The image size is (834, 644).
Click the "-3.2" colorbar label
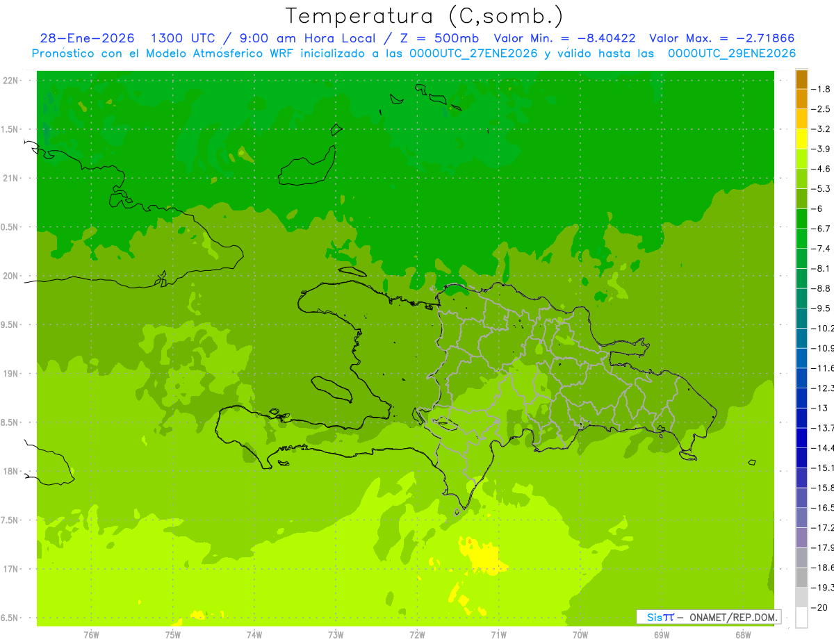click(x=821, y=129)
